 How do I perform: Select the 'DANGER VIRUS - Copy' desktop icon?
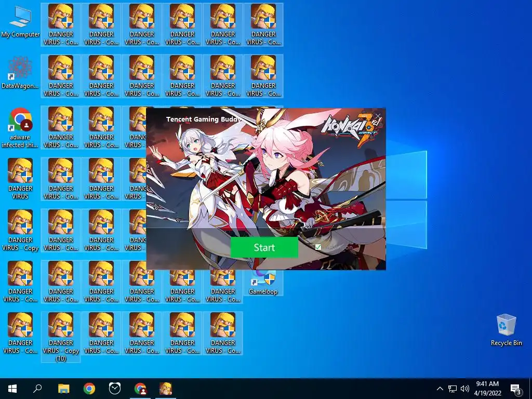click(x=20, y=231)
